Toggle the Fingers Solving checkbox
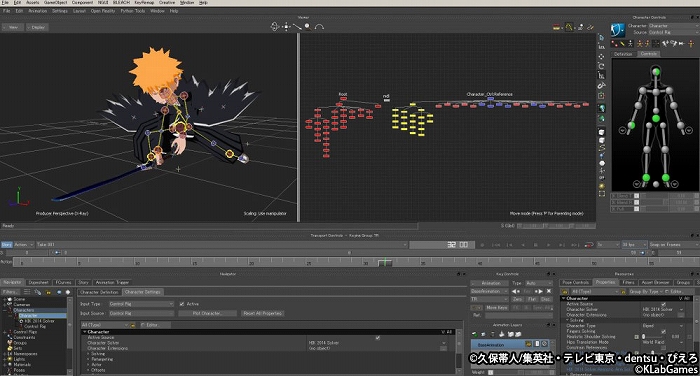The image size is (700, 376). coord(663,331)
